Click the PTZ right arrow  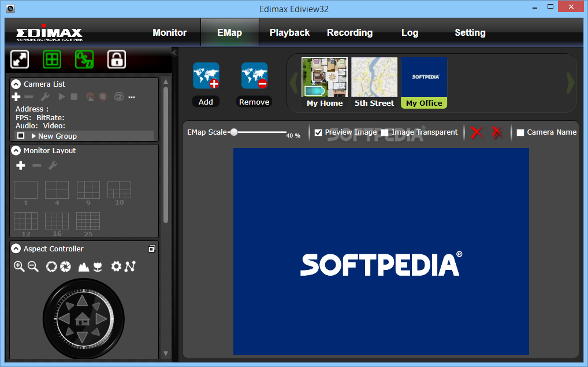pyautogui.click(x=101, y=320)
